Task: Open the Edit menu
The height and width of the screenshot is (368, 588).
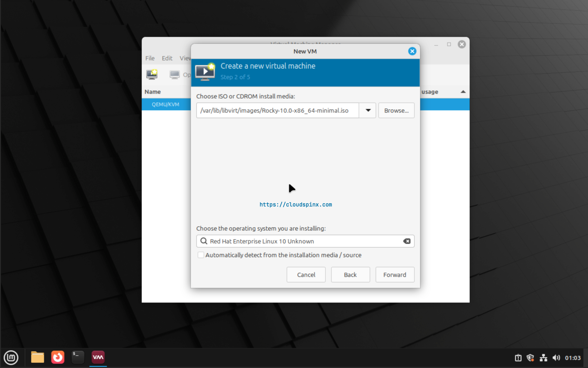Action: point(167,58)
